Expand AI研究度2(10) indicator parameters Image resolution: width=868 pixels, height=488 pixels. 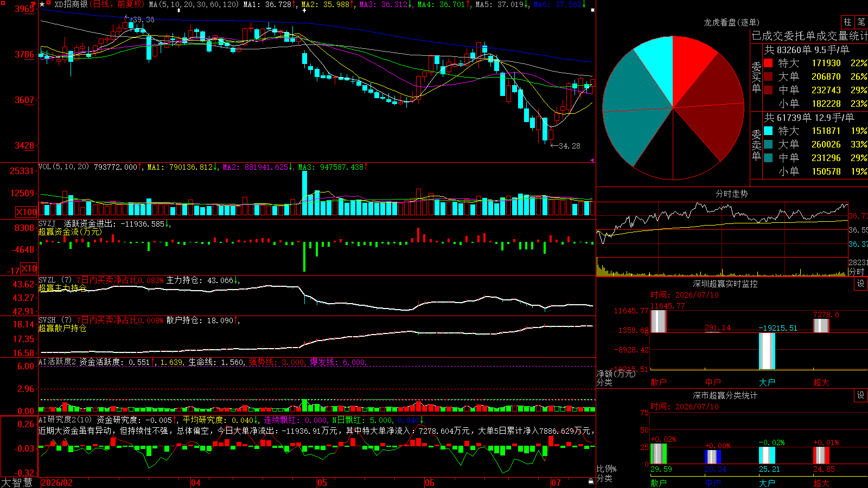pyautogui.click(x=65, y=420)
